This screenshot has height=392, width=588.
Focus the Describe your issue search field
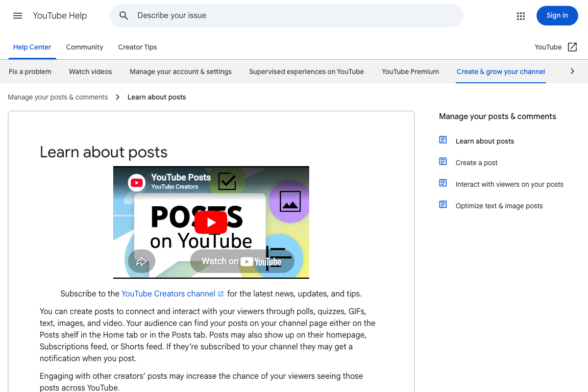[287, 16]
